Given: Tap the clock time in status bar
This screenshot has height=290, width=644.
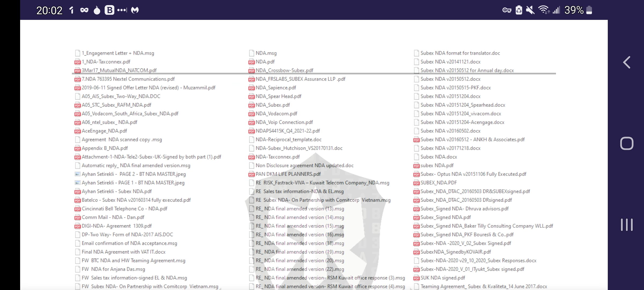Looking at the screenshot, I should coord(49,10).
